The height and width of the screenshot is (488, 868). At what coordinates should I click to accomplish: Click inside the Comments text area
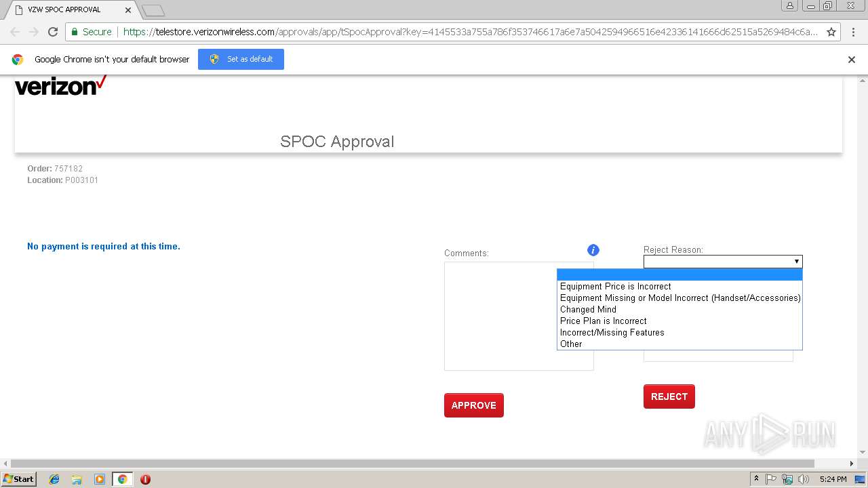519,316
